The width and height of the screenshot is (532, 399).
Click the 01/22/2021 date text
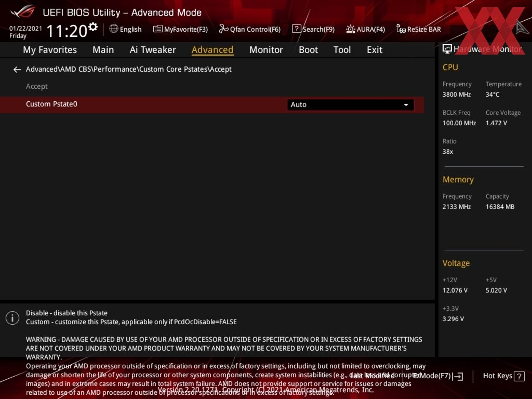click(x=25, y=29)
